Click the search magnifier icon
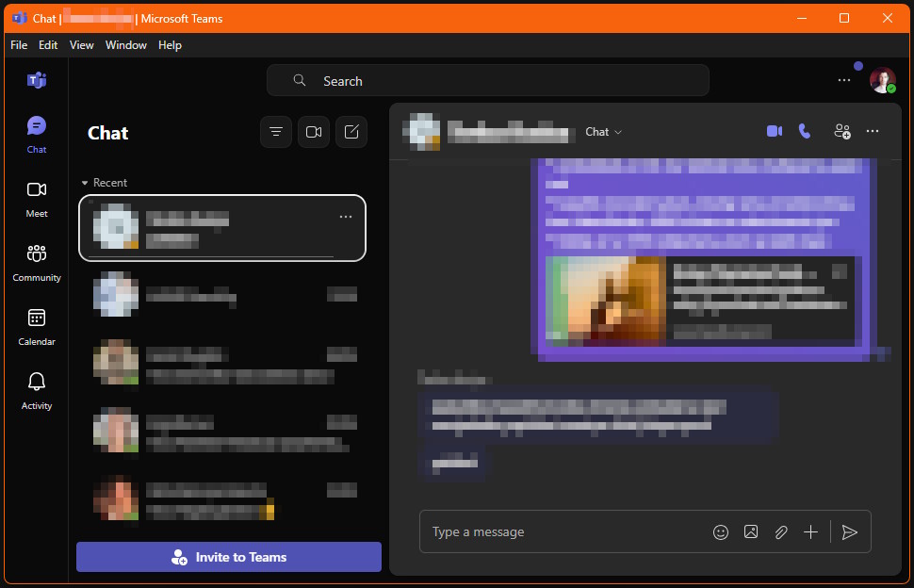 point(299,80)
